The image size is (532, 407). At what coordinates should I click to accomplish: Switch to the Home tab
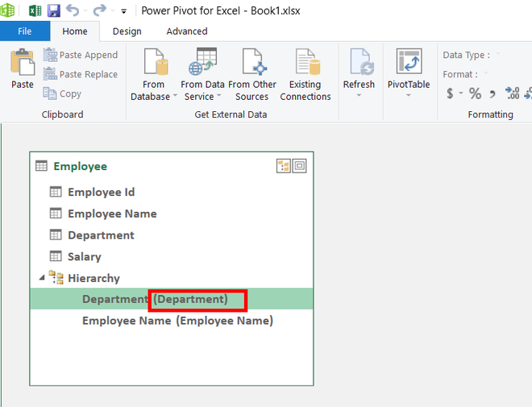pyautogui.click(x=75, y=31)
